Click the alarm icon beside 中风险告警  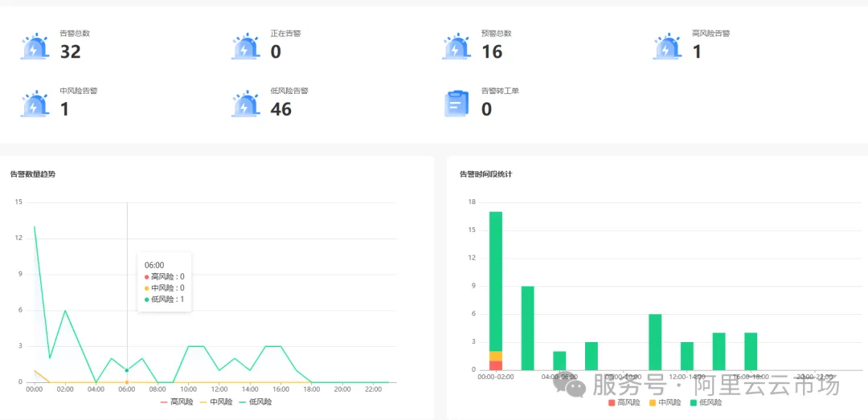coord(35,104)
